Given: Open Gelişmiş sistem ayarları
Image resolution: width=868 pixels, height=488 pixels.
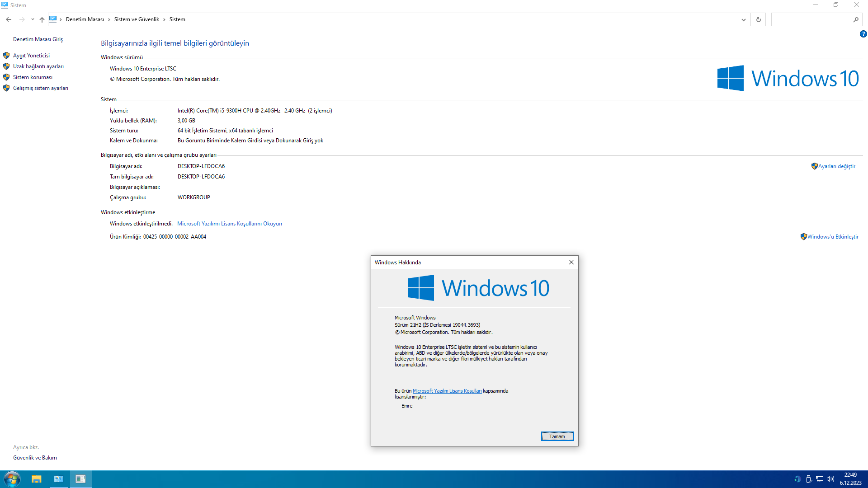Looking at the screenshot, I should coord(41,88).
